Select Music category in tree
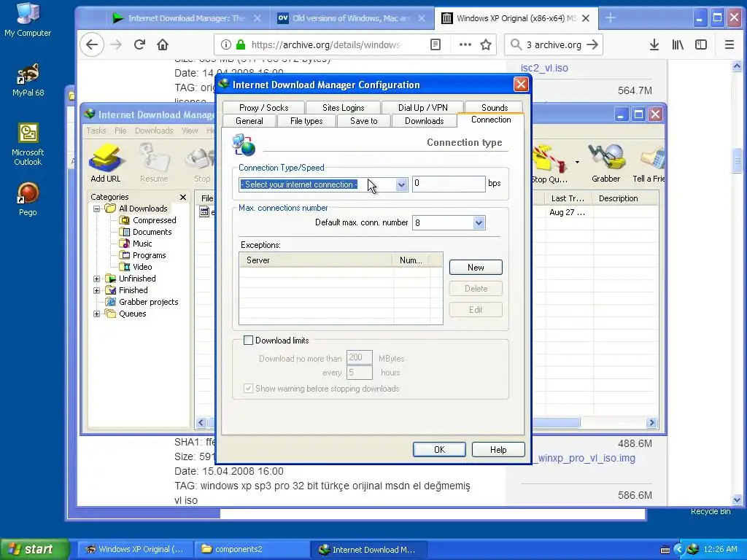This screenshot has width=747, height=560. (142, 244)
